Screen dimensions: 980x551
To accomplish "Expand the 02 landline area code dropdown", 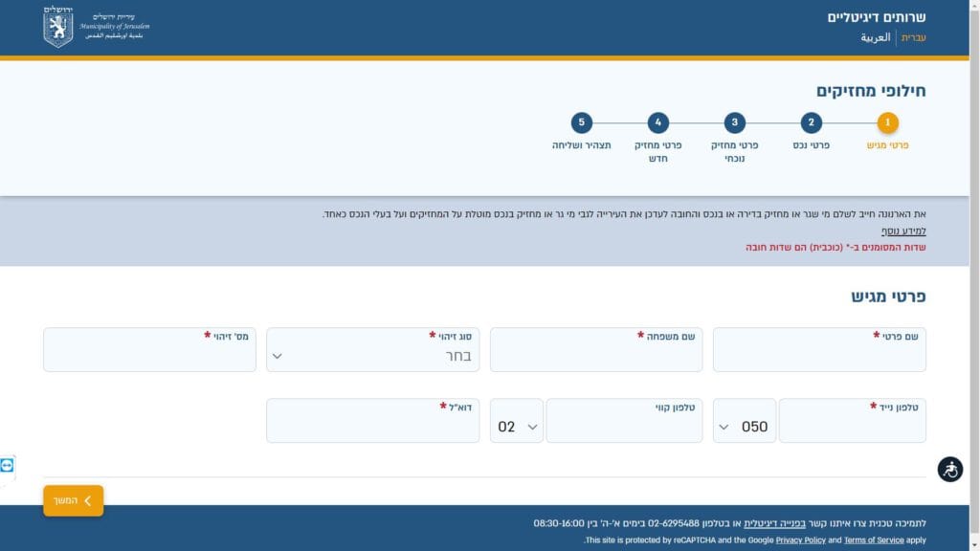I will (x=517, y=427).
